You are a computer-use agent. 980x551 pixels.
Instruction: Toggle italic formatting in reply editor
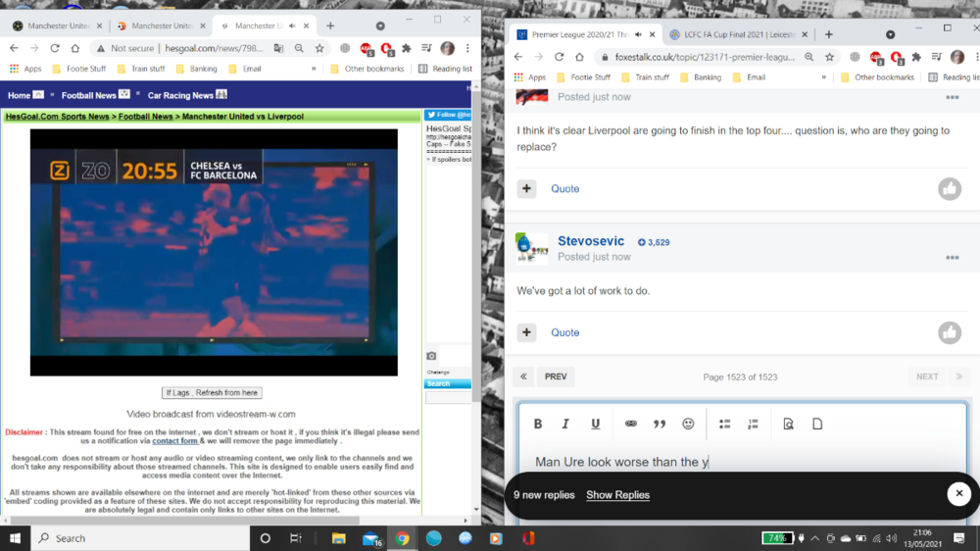click(565, 425)
